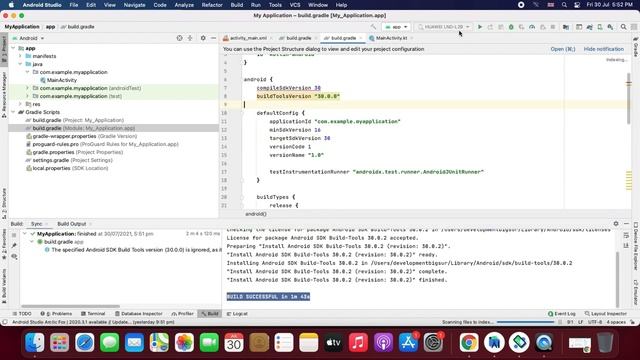The height and width of the screenshot is (360, 640).
Task: Open the Profile app gauge icon
Action: coord(532,27)
